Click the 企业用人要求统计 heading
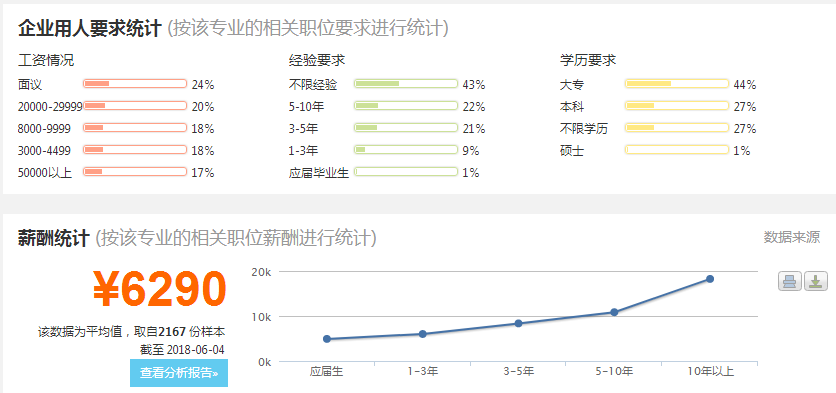 [x=90, y=28]
